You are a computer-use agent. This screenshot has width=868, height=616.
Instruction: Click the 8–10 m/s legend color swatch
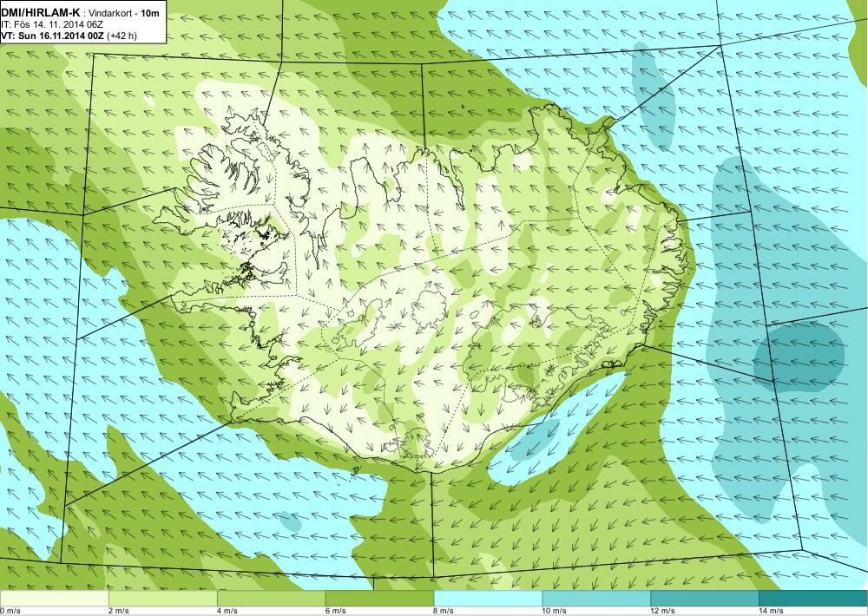click(x=488, y=599)
